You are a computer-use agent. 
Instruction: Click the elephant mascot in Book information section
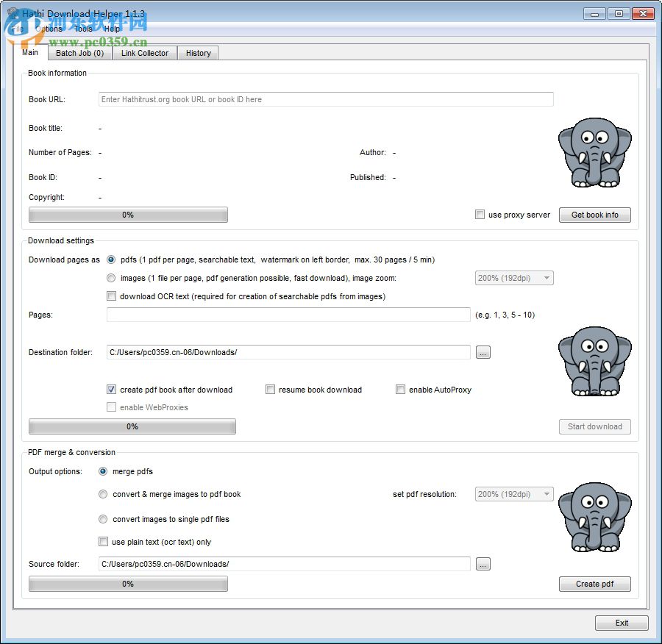(x=594, y=152)
